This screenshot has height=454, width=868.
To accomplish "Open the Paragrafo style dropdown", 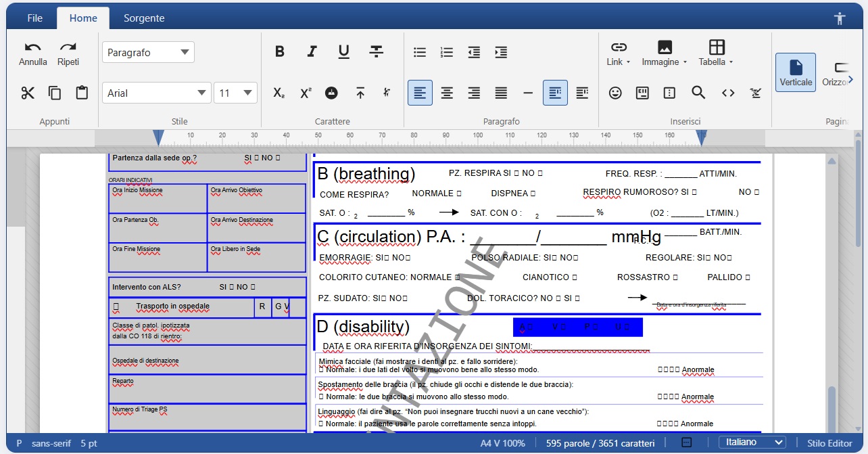I will pos(148,52).
